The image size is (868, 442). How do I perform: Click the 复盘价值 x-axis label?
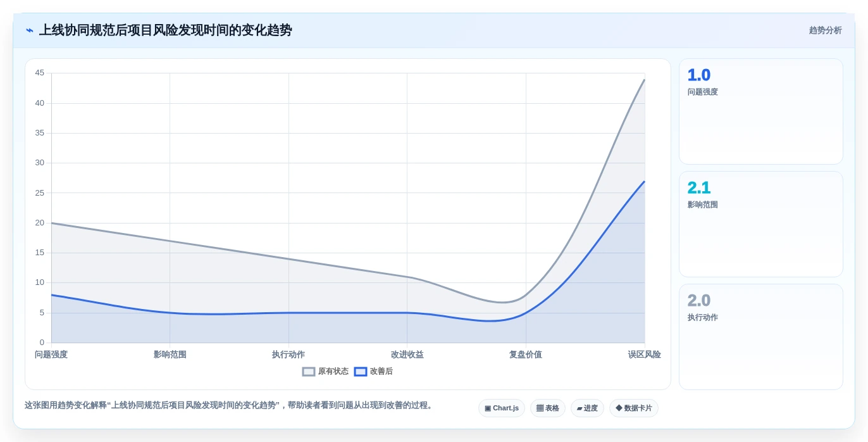pyautogui.click(x=526, y=355)
